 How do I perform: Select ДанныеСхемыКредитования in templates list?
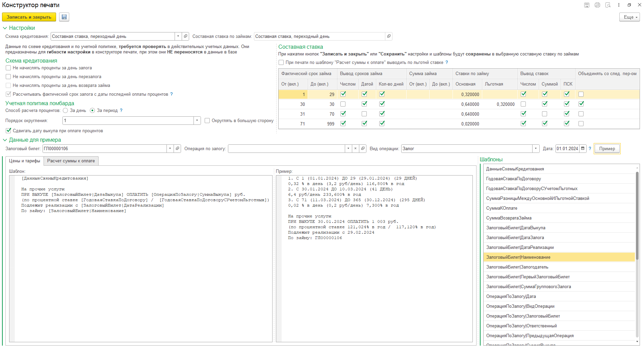coord(559,169)
